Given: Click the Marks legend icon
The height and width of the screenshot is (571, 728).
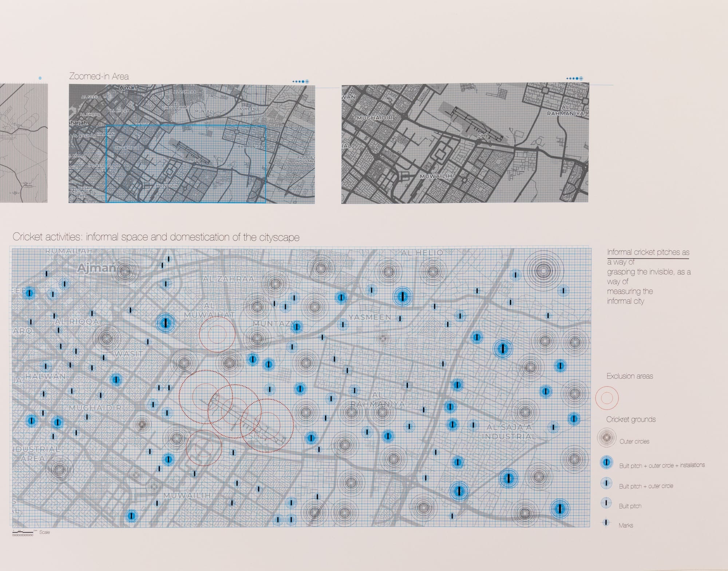Looking at the screenshot, I should (606, 523).
